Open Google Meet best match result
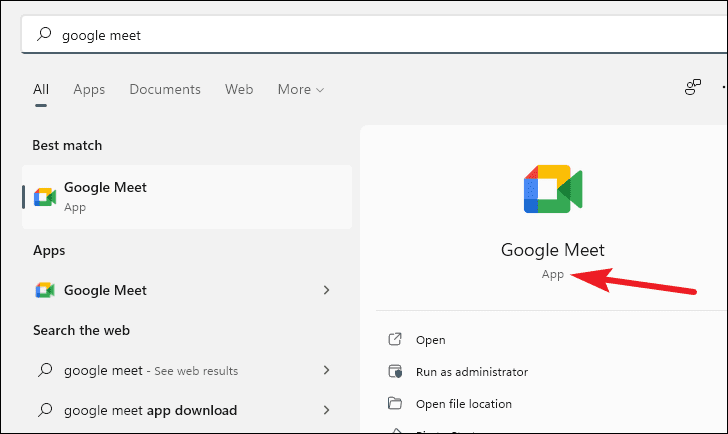Viewport: 728px width, 434px height. click(187, 197)
